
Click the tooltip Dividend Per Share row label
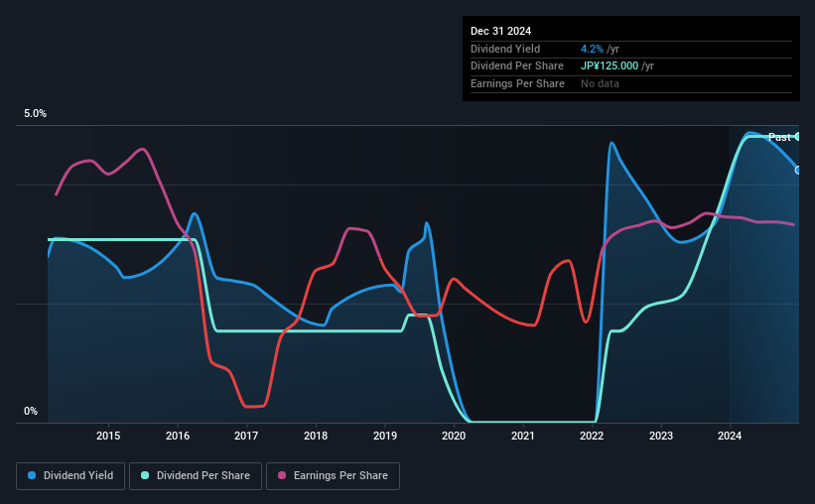[516, 66]
